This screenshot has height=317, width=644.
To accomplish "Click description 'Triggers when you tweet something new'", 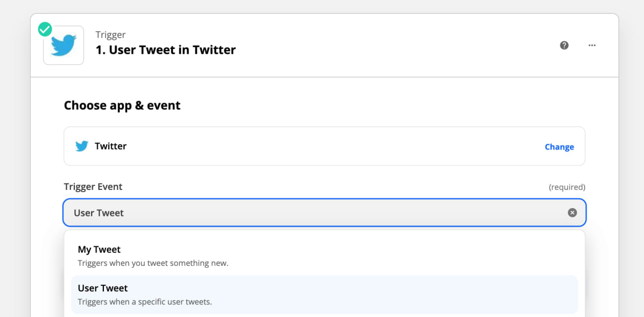I will pos(153,263).
